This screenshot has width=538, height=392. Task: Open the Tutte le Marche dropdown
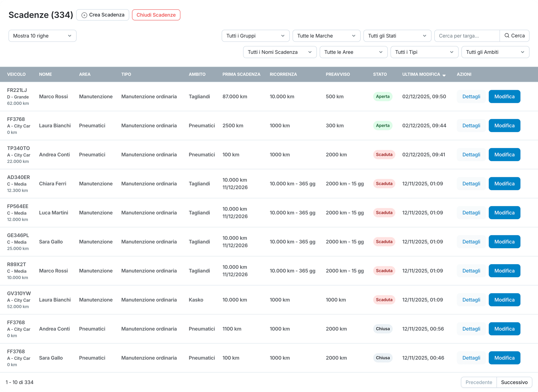click(x=326, y=36)
